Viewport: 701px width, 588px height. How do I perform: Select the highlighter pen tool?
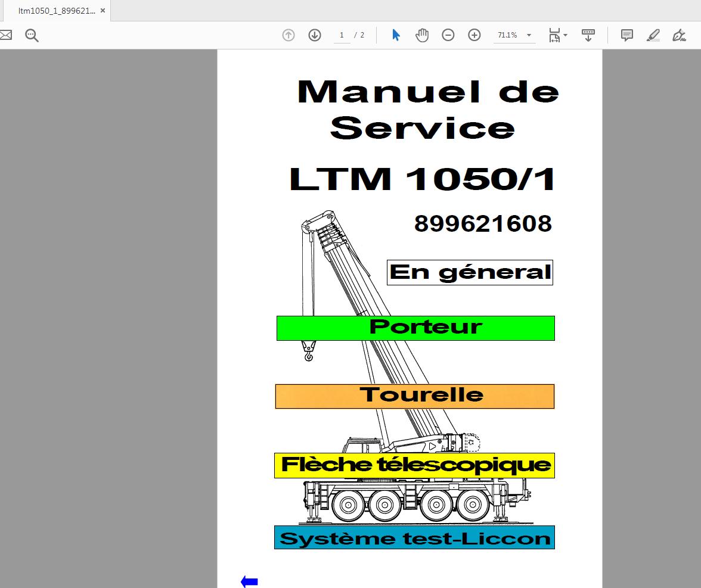tap(653, 35)
